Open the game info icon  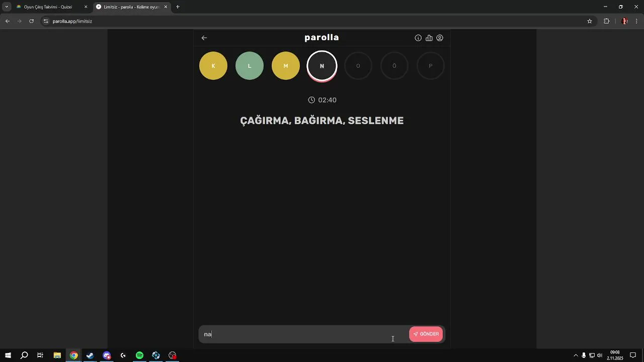tap(418, 38)
